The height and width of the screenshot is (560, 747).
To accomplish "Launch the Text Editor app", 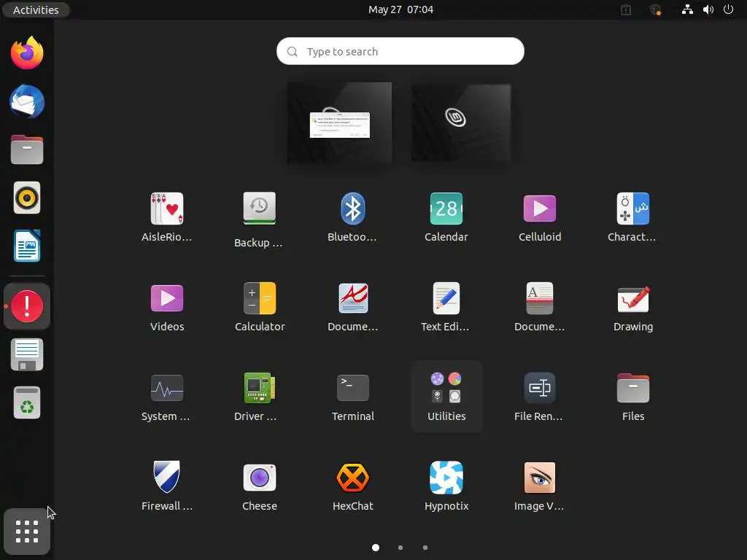I will pyautogui.click(x=446, y=307).
